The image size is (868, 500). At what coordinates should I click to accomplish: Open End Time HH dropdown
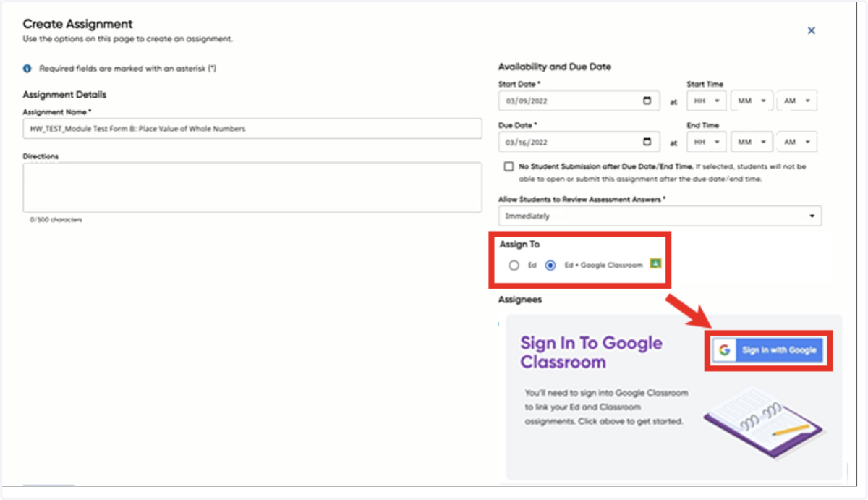706,143
